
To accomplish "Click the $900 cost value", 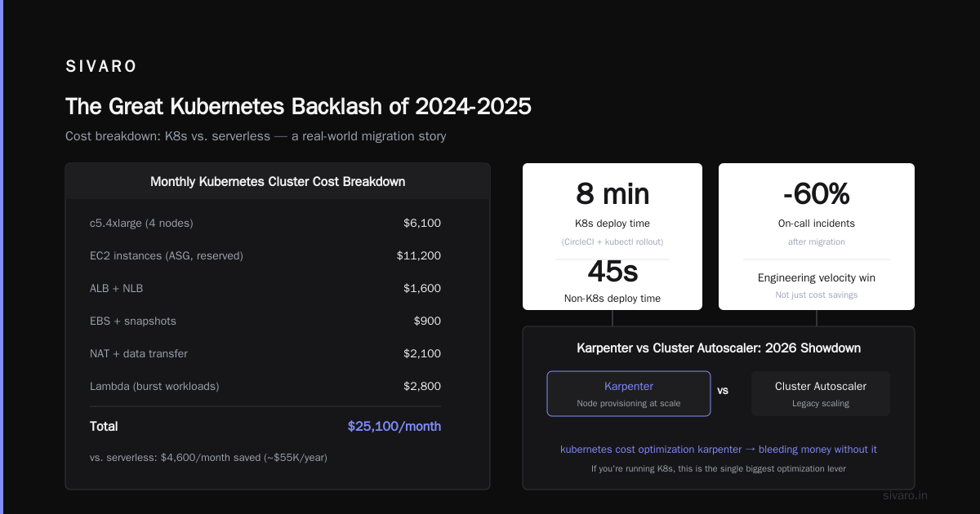I will click(427, 321).
